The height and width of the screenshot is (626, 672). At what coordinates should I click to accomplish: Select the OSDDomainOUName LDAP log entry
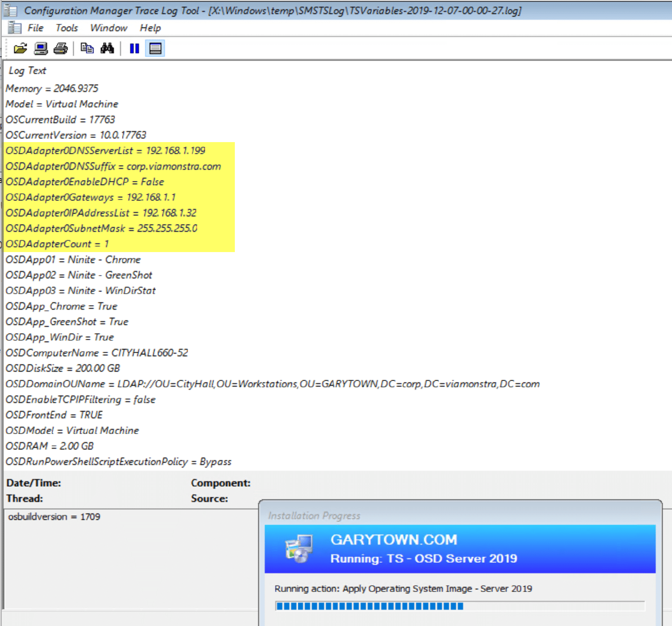(273, 384)
